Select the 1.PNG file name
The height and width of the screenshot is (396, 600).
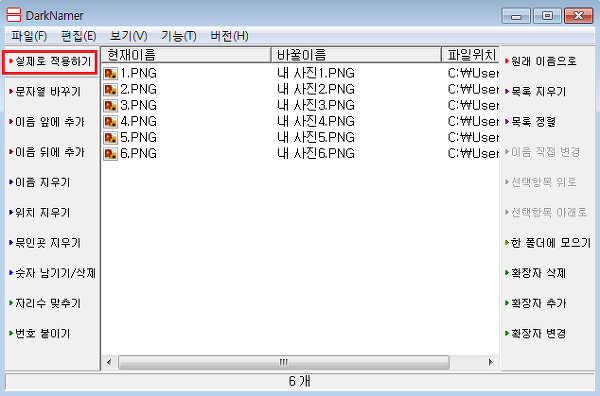pyautogui.click(x=139, y=73)
